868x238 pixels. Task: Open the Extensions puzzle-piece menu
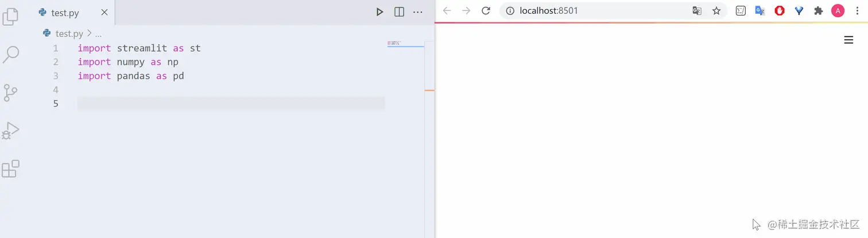[x=819, y=10]
